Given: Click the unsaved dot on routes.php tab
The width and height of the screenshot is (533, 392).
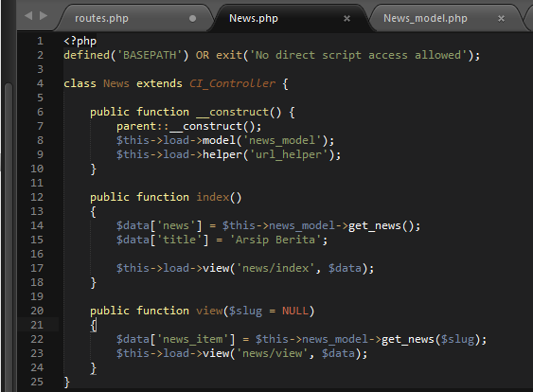Looking at the screenshot, I should click(192, 18).
